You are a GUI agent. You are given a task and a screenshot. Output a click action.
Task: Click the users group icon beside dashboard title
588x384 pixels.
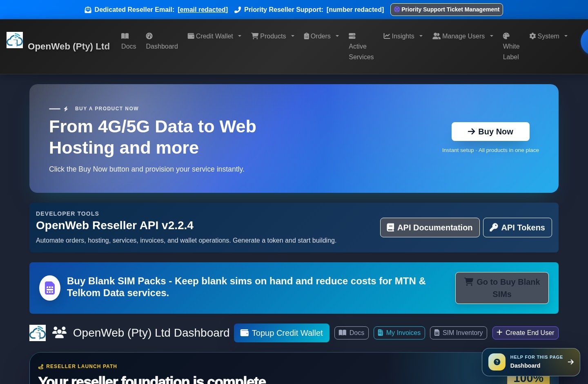(59, 333)
